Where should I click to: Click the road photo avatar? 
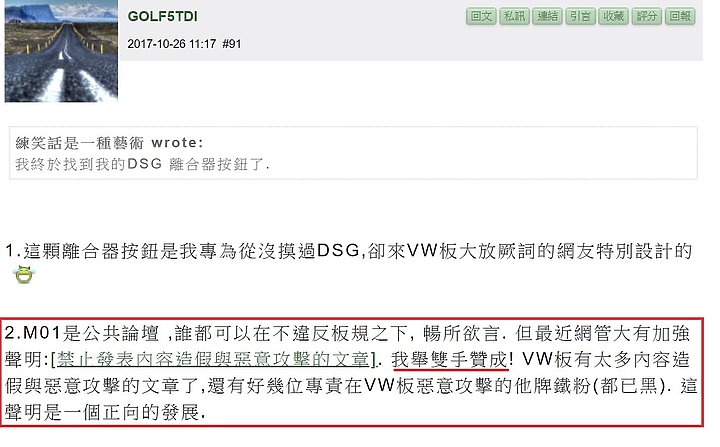(61, 51)
